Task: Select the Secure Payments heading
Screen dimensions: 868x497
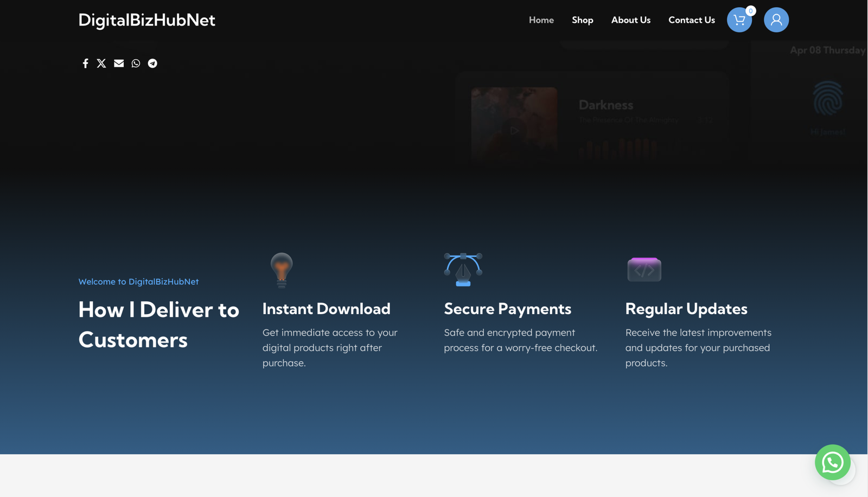Action: pos(507,309)
